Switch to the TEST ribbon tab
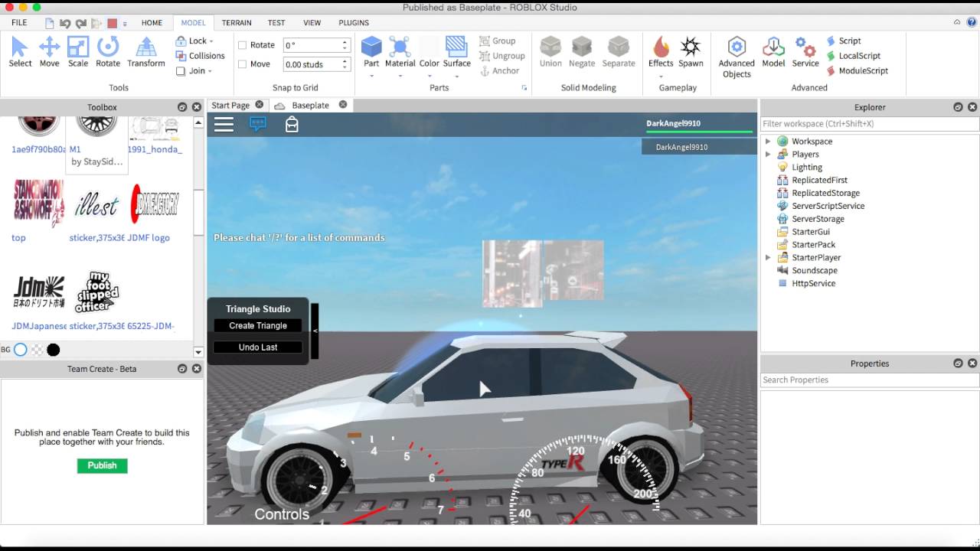 click(x=276, y=23)
